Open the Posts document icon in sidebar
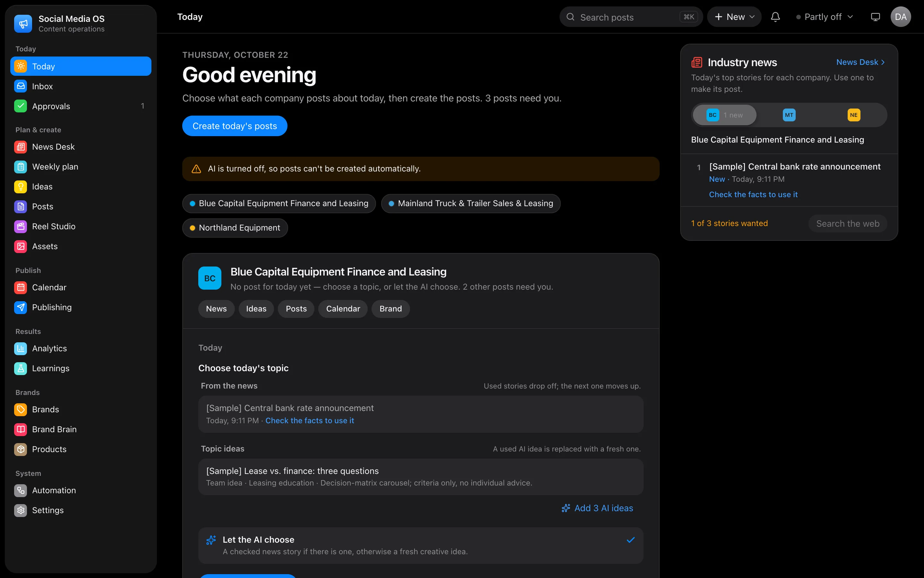The image size is (924, 578). (x=21, y=206)
